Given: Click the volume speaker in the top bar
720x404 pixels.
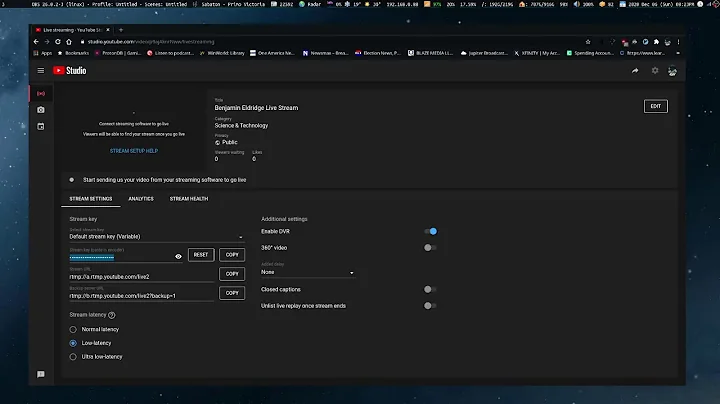Looking at the screenshot, I should click(577, 4).
